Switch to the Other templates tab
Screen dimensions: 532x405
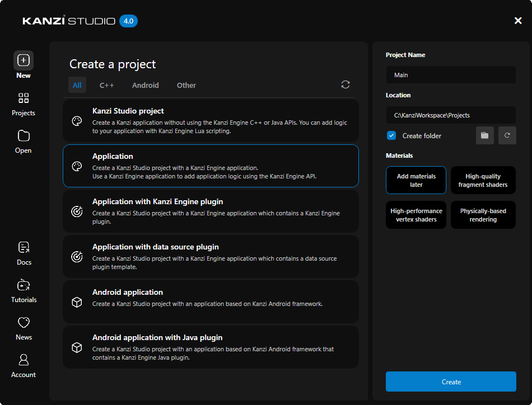(186, 85)
